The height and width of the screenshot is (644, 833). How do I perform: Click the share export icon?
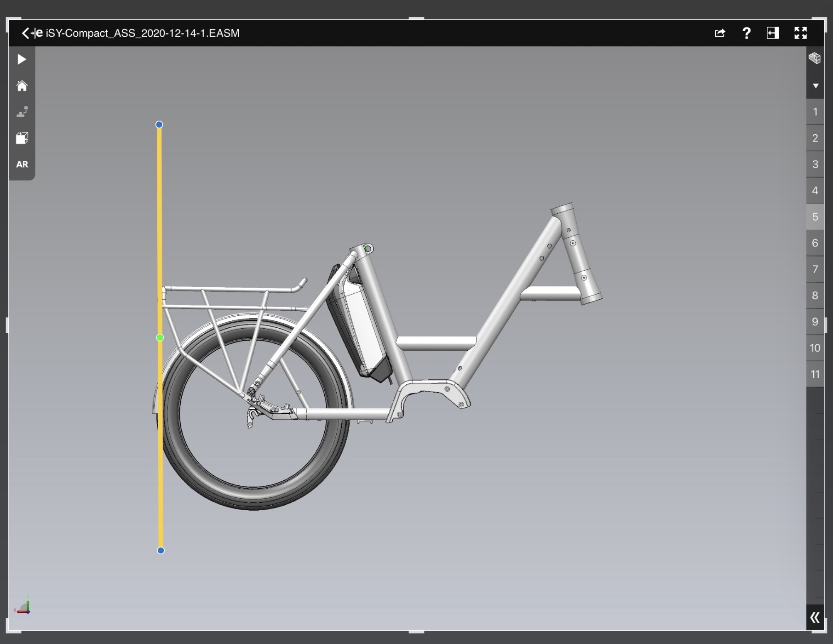coord(720,33)
